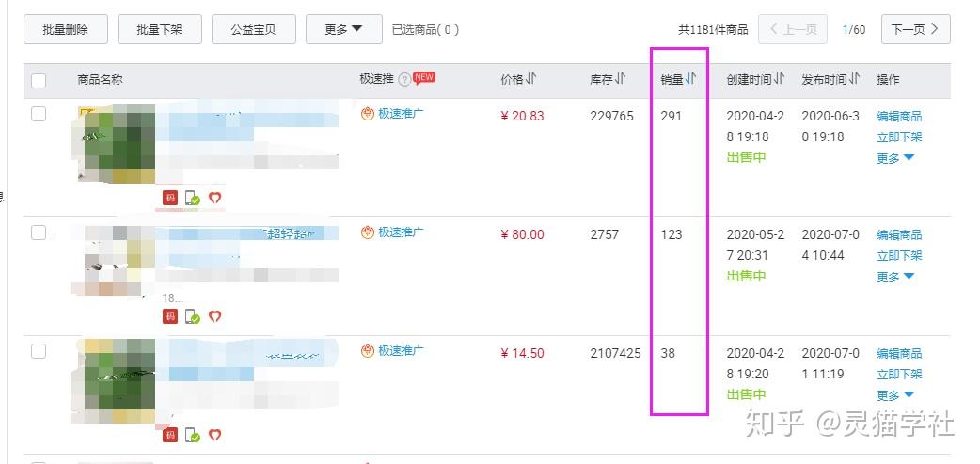This screenshot has width=980, height=464.
Task: Expand 更多 actions for the ¥20.83 product
Action: tap(895, 158)
